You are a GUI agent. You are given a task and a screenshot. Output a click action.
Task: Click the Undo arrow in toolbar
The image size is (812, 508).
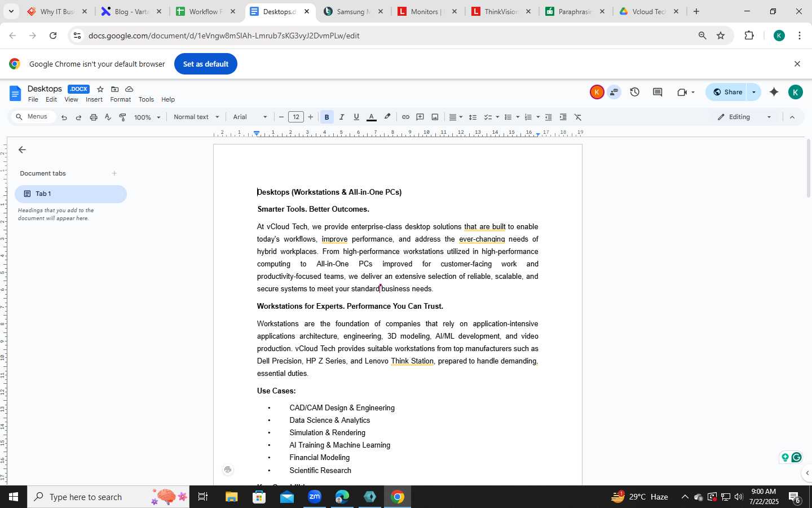[x=64, y=117]
